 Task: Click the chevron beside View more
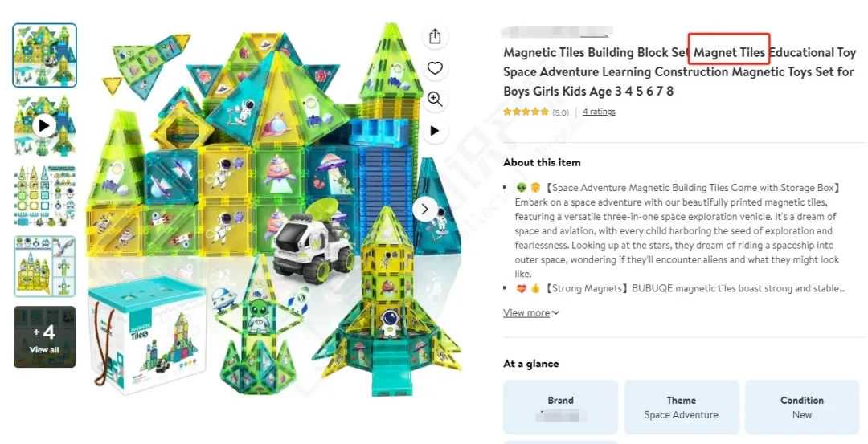tap(556, 313)
